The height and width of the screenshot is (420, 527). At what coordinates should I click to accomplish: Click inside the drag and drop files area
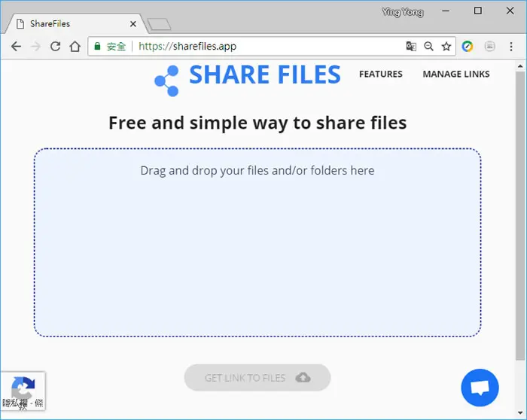click(x=257, y=242)
